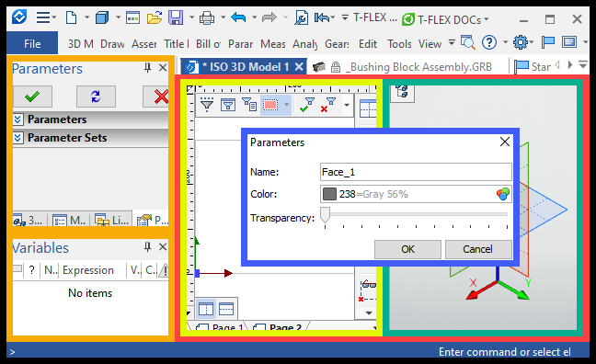
Task: Open the options gear icon in the ribbon
Action: pyautogui.click(x=521, y=42)
